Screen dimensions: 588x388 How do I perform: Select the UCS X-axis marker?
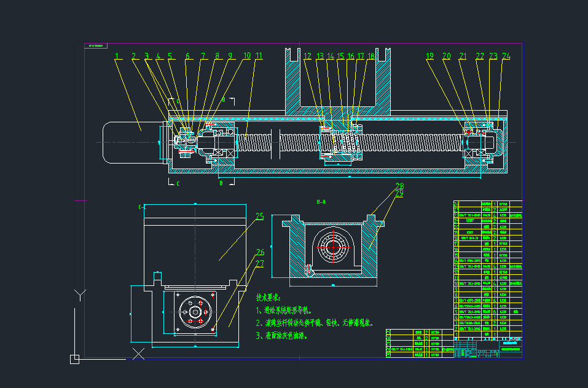click(x=139, y=354)
